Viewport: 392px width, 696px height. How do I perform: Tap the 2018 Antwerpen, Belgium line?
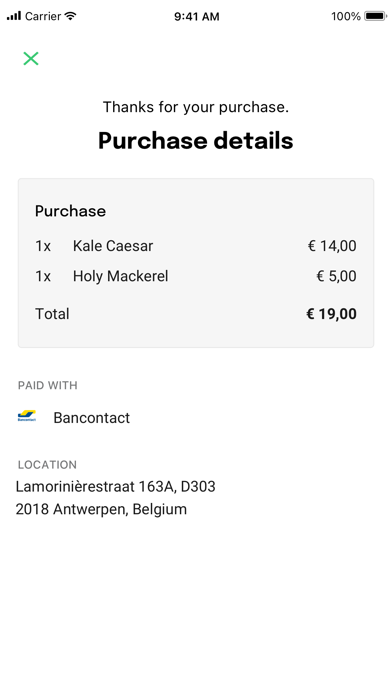pos(101,509)
